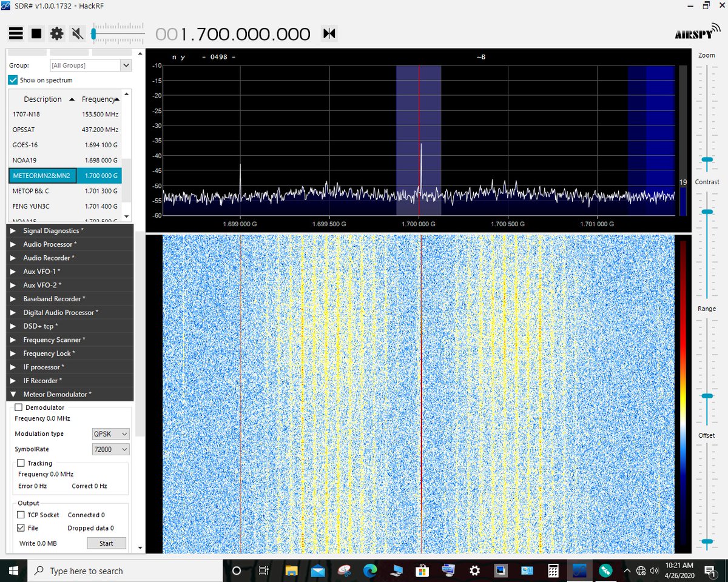Click the Windows Start button
Screen dimensions: 728x582
pos(13,570)
